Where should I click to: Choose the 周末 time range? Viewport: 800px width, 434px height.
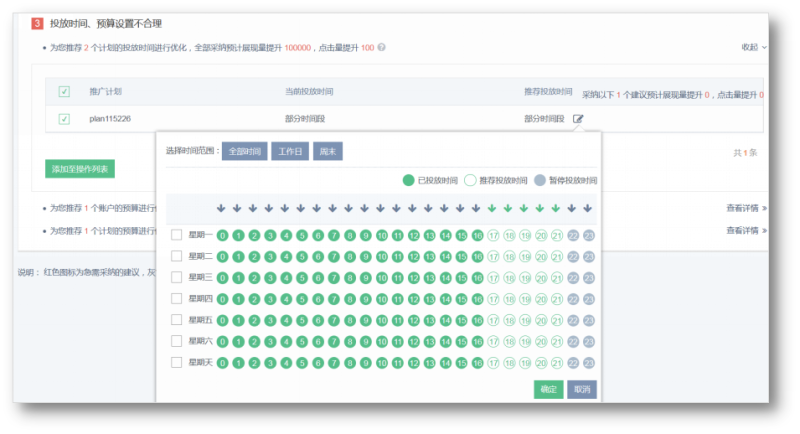tap(328, 151)
